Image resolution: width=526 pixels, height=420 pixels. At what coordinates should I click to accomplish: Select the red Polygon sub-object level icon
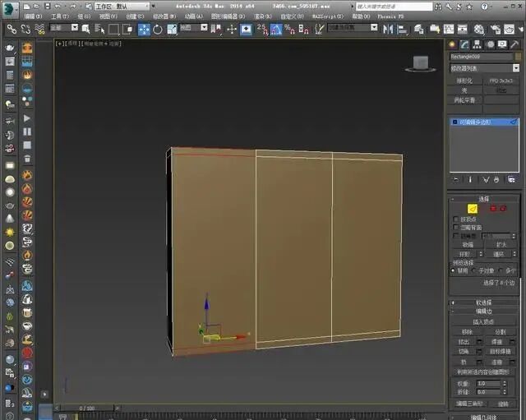point(493,208)
